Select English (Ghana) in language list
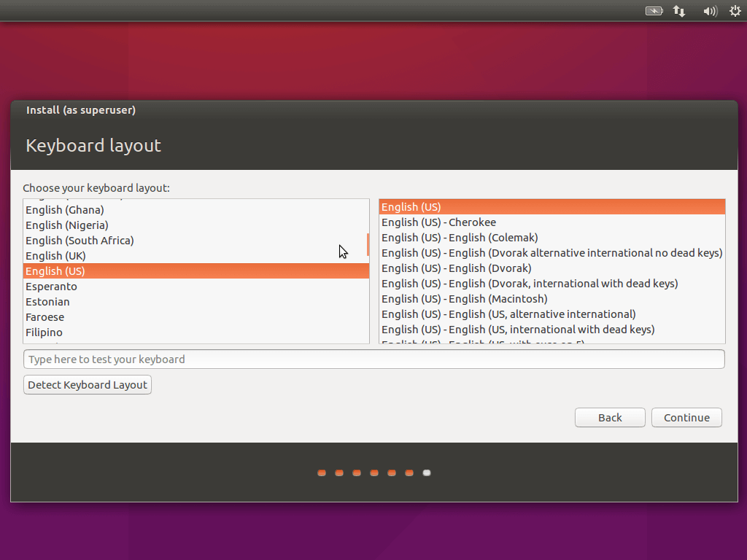 pos(196,210)
